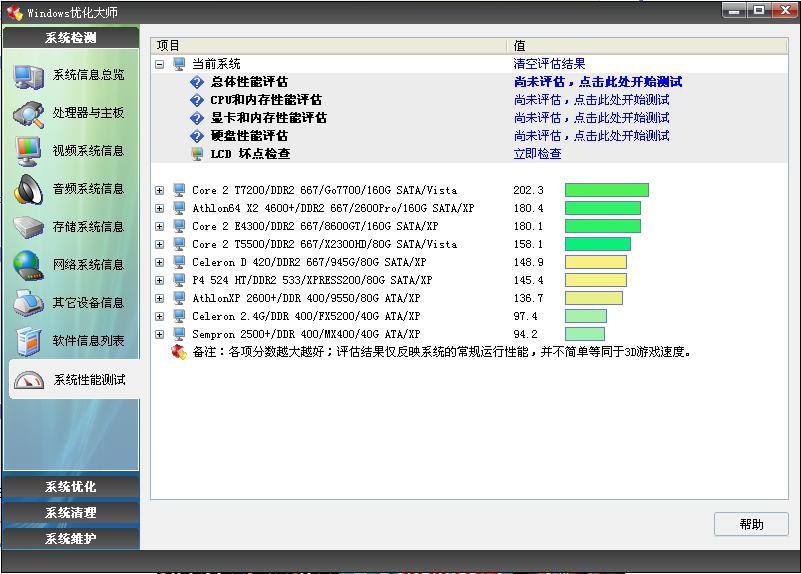This screenshot has width=801, height=574.
Task: Collapse the 当前系统 tree node
Action: [x=159, y=64]
